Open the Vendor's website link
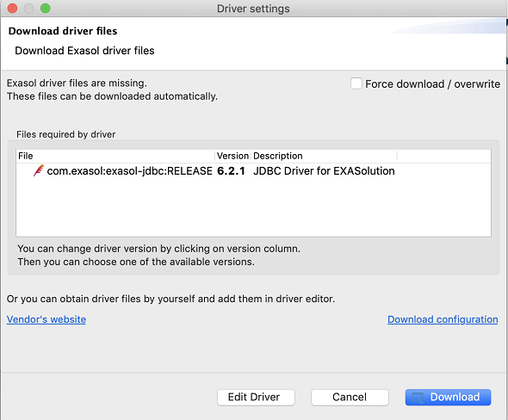Screen dimensions: 508x420 point(46,319)
